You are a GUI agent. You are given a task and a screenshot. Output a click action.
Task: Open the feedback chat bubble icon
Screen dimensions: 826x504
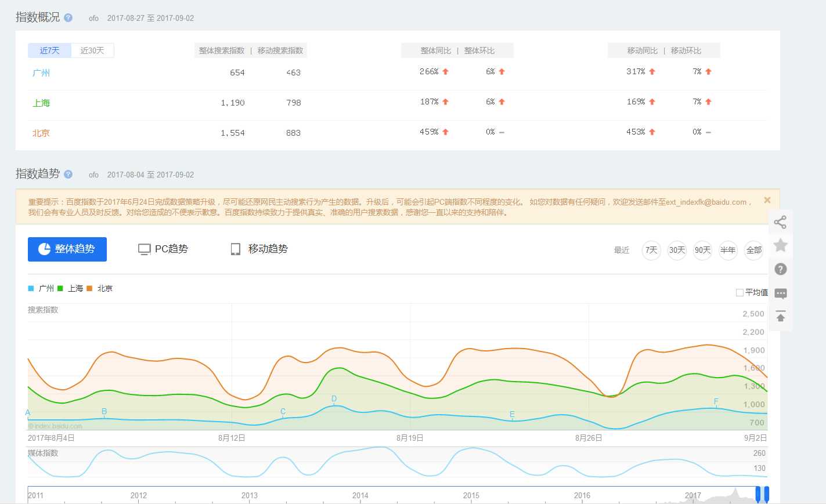pyautogui.click(x=780, y=293)
